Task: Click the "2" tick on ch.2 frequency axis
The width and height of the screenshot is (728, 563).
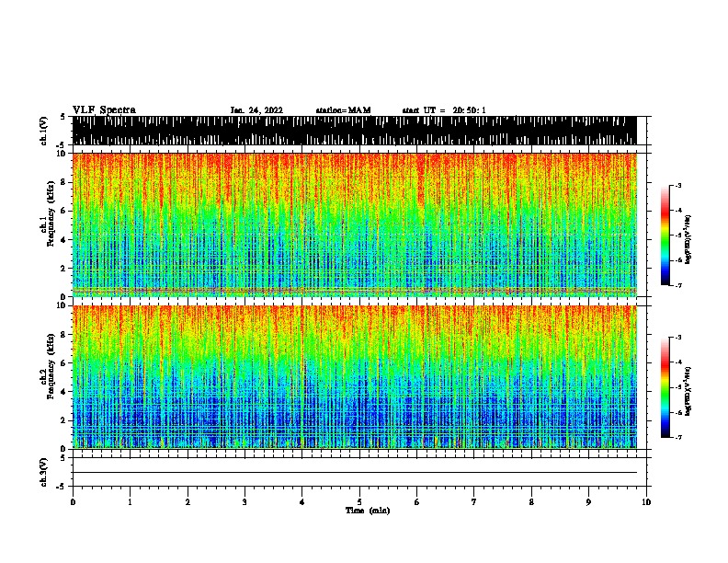Action: 64,420
